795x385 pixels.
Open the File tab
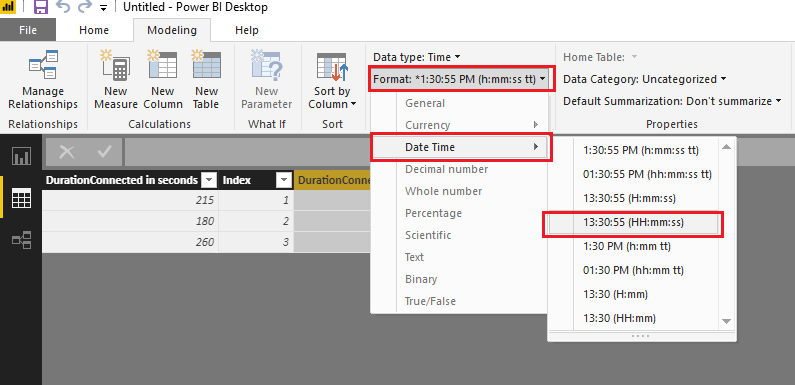[28, 30]
